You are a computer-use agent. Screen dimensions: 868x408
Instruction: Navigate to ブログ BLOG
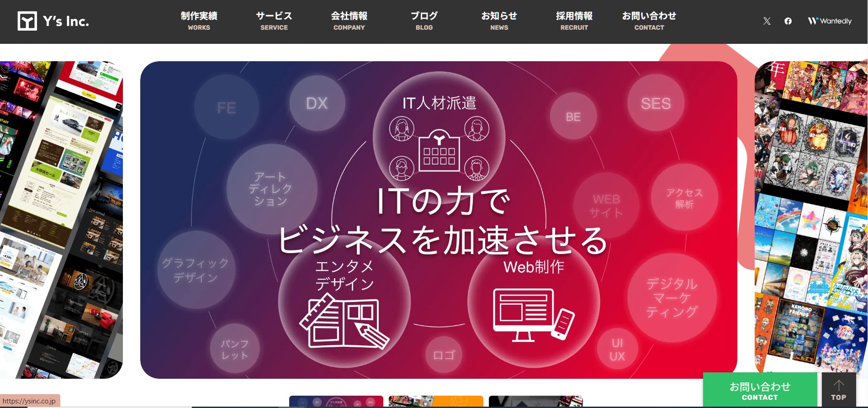pos(424,21)
